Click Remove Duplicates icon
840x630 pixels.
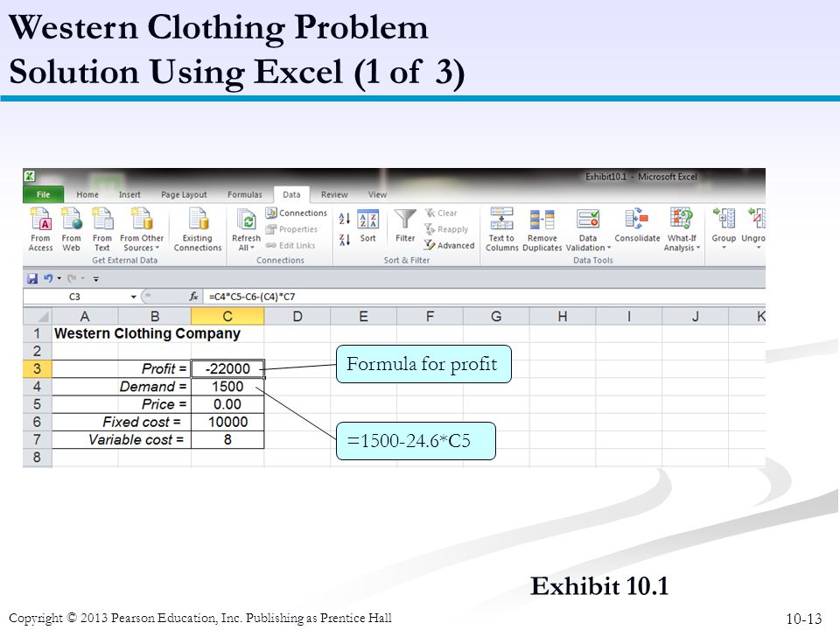542,219
